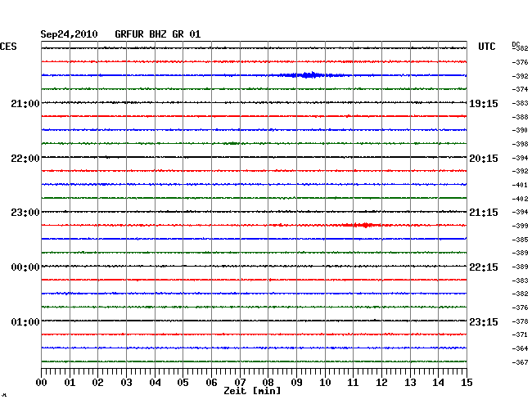Select the DC offset value -388
Image resolution: width=532 pixels, height=404 pixels.
pos(520,117)
